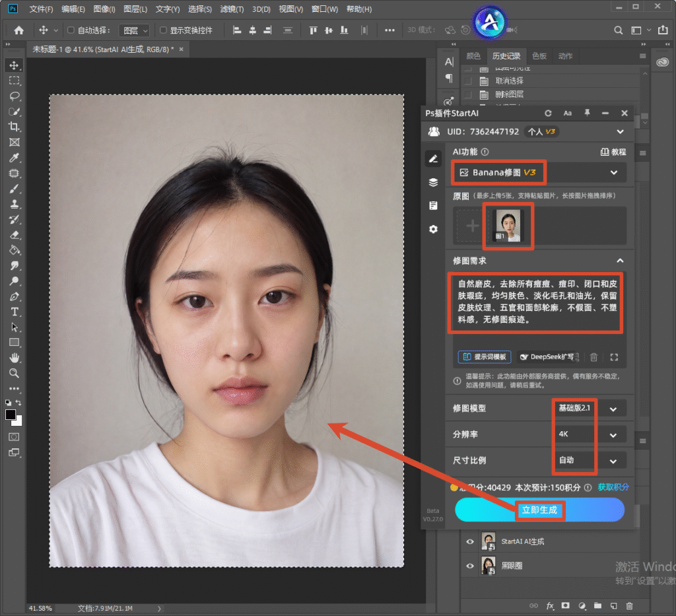Open the 分辨率 4K dropdown
Viewport: 676px width, 616px height.
tap(590, 434)
